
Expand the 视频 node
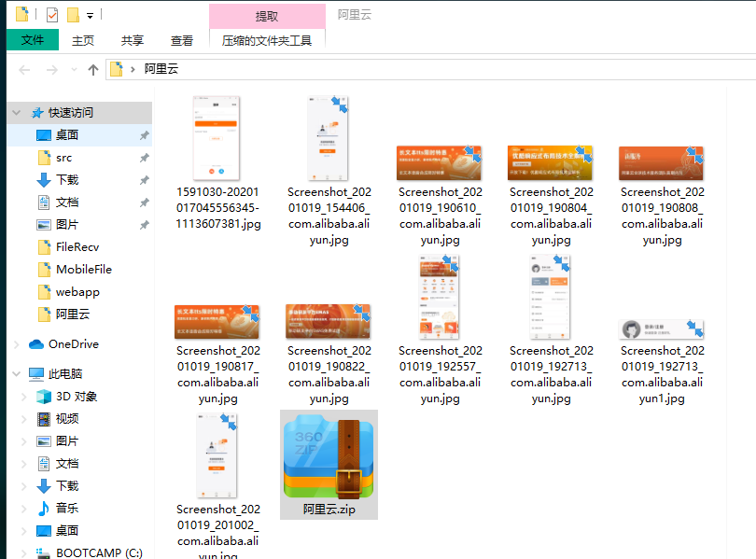coord(23,419)
